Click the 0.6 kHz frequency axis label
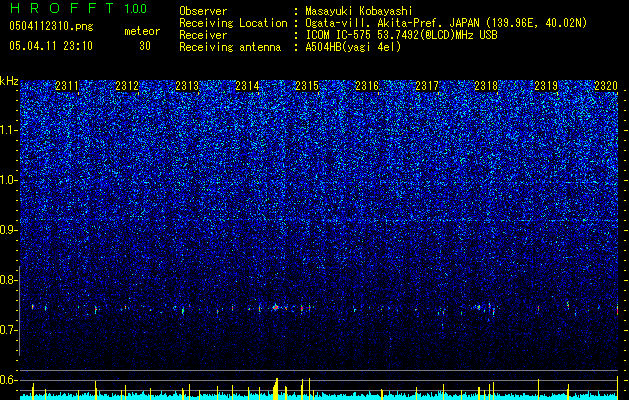The height and width of the screenshot is (400, 629). 7,380
